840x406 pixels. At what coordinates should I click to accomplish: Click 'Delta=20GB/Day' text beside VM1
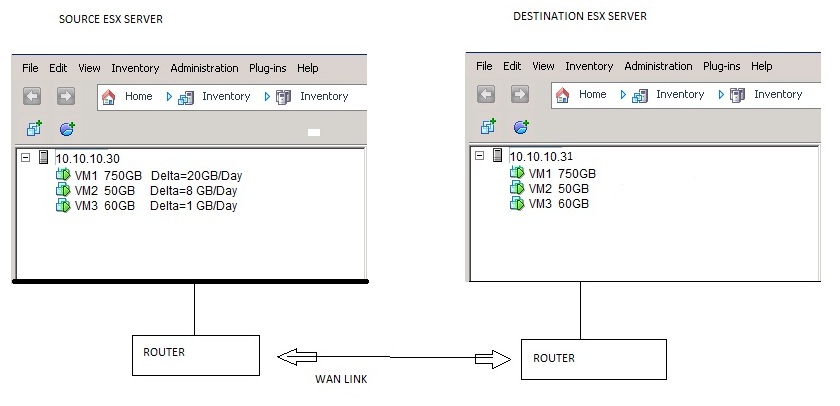pyautogui.click(x=197, y=175)
